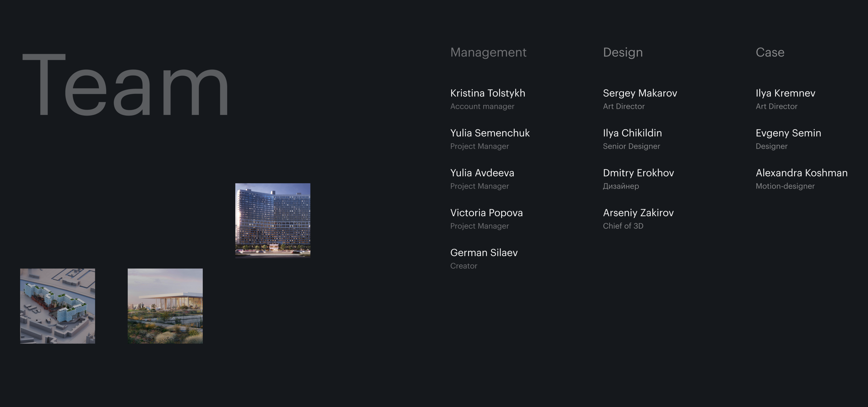The image size is (868, 407).
Task: Open the isometric city model thumbnail
Action: coord(58,306)
